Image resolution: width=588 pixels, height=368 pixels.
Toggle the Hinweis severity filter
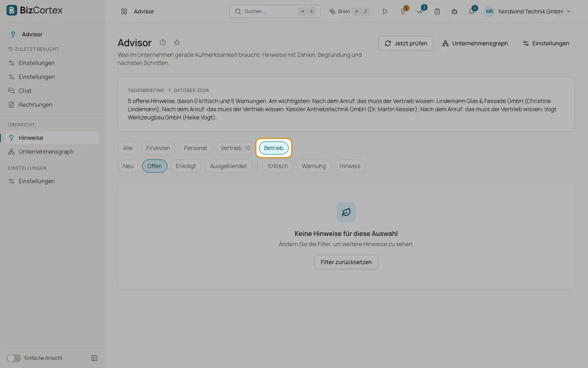pyautogui.click(x=350, y=166)
